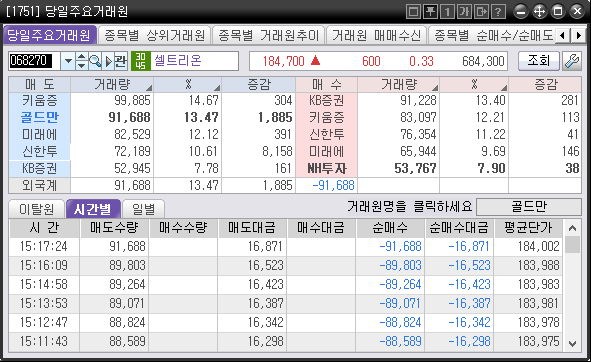
Task: Click the export arrow title bar icon
Action: (x=481, y=12)
